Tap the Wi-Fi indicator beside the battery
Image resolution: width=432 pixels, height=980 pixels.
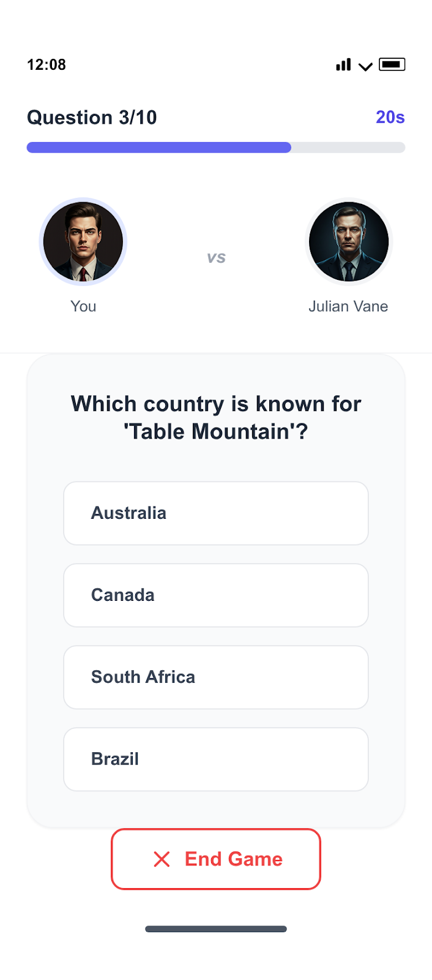pos(365,66)
